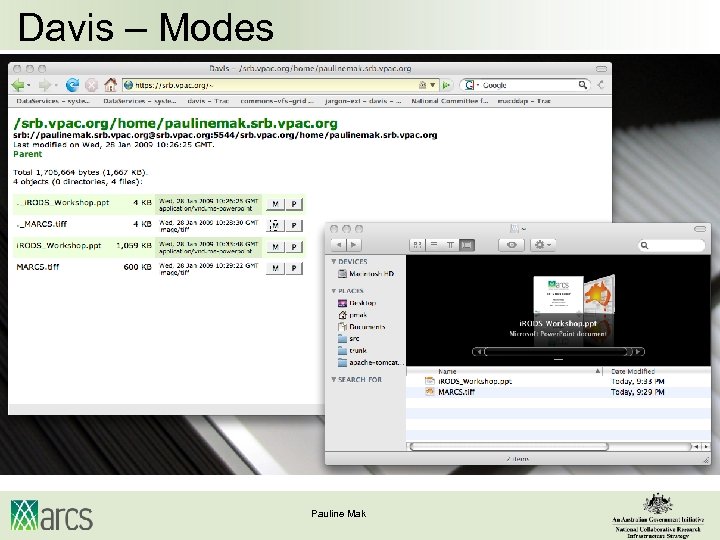
Task: Click M button for 600 KB MARCS.tiff
Action: pyautogui.click(x=275, y=268)
